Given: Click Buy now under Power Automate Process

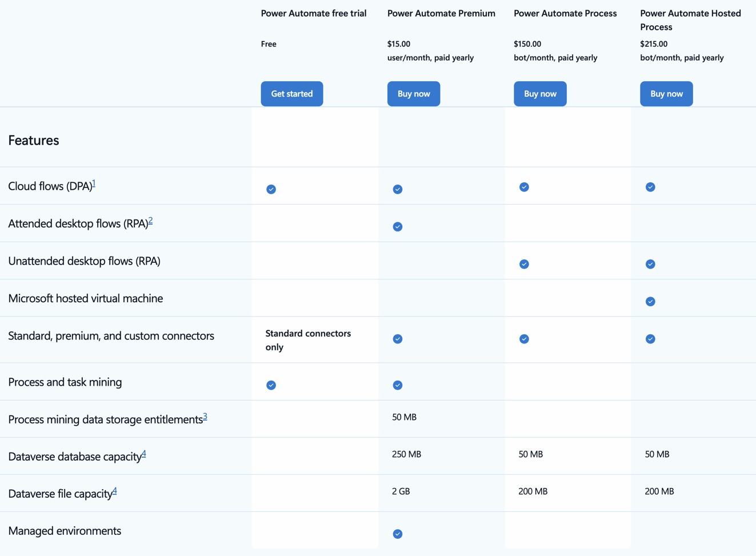Looking at the screenshot, I should tap(540, 94).
